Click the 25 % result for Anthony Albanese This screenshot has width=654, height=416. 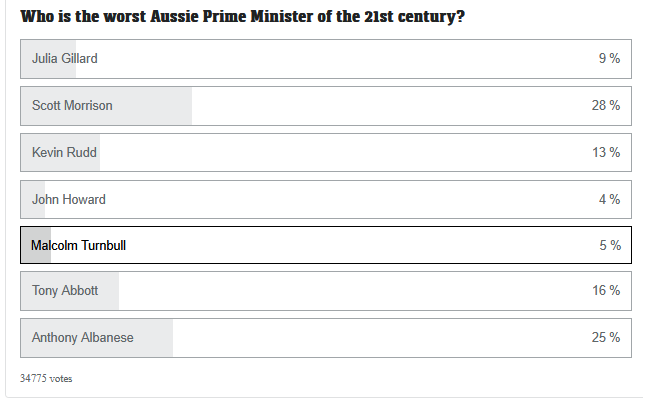(606, 338)
